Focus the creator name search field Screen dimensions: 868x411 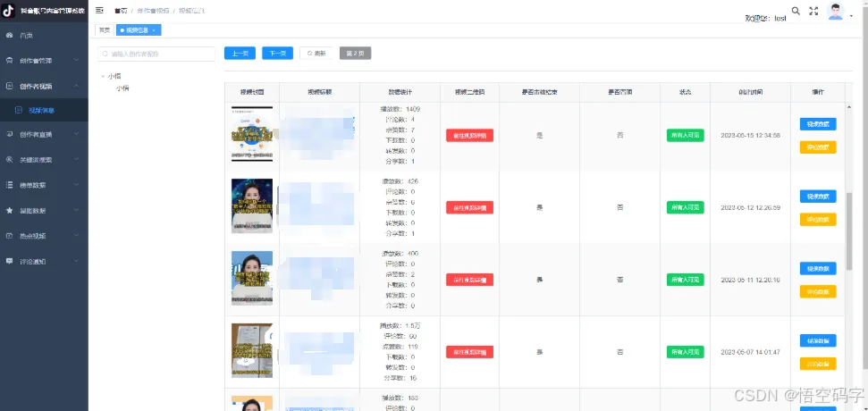pos(156,55)
